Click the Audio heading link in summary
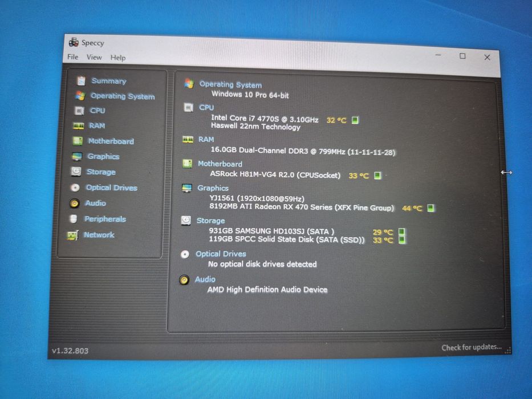The width and height of the screenshot is (532, 399). click(205, 279)
